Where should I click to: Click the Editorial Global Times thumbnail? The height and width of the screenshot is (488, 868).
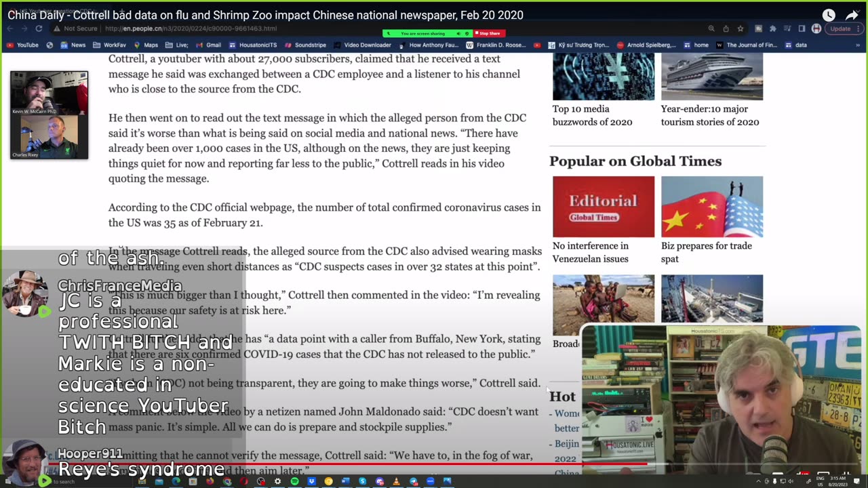[604, 207]
